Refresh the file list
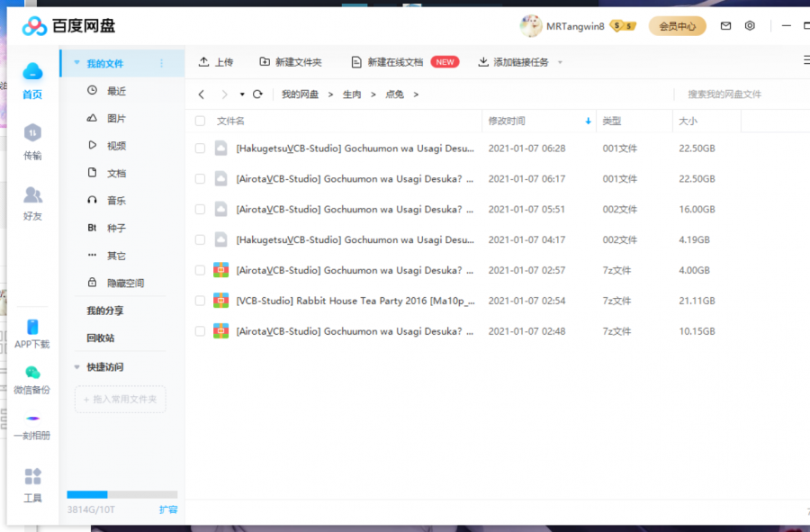Image resolution: width=810 pixels, height=532 pixels. (257, 94)
